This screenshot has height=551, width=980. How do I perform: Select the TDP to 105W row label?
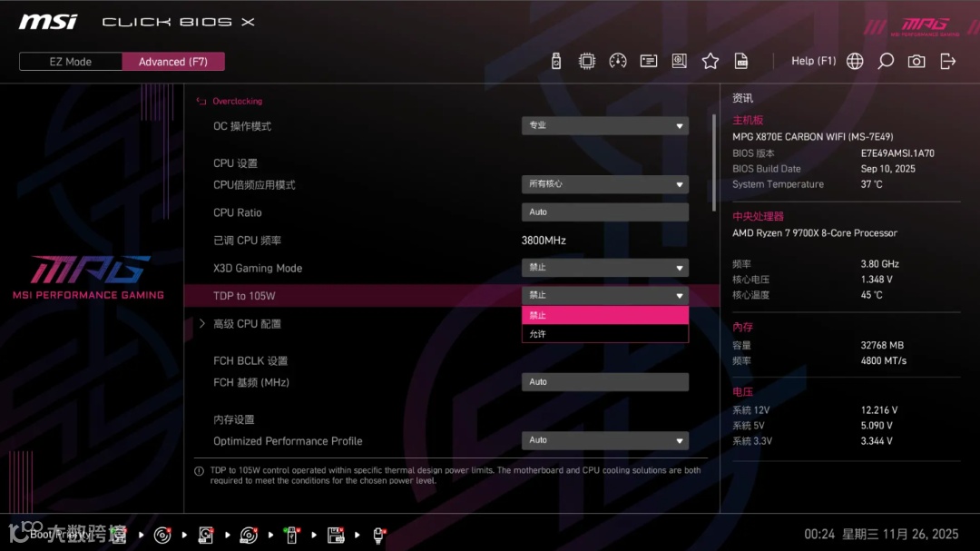[x=244, y=296]
